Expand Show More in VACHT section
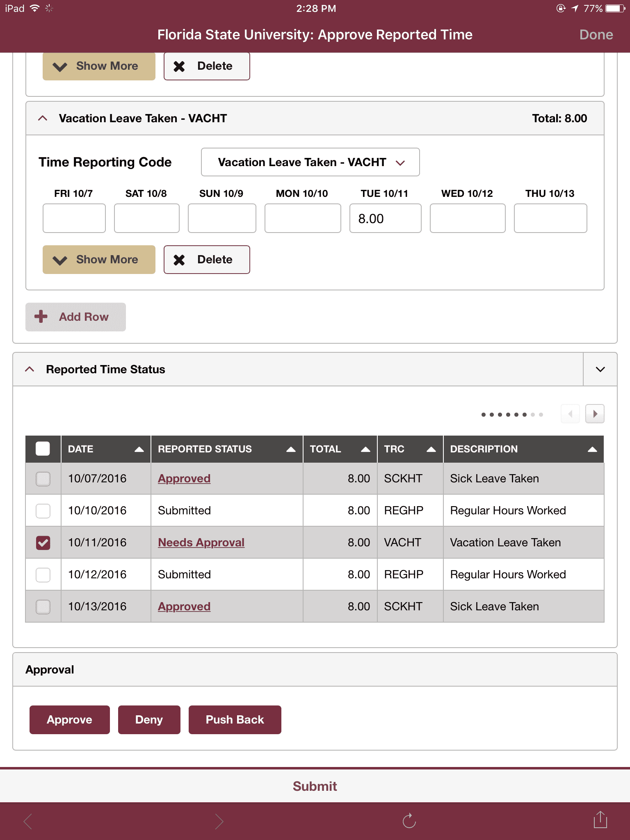 99,260
